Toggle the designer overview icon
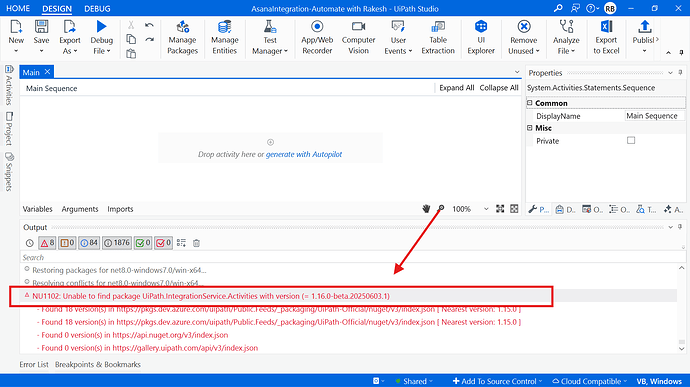Viewport: 690px width, 387px height. pyautogui.click(x=514, y=209)
